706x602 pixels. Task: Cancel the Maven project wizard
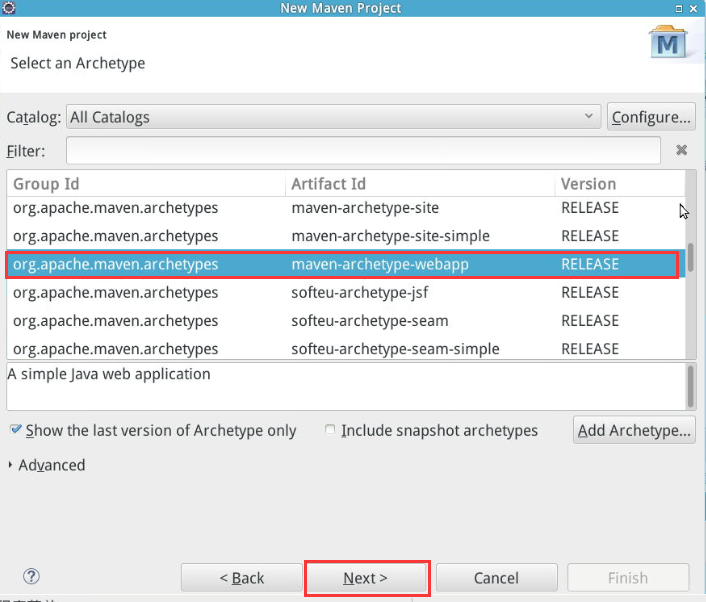coord(496,578)
